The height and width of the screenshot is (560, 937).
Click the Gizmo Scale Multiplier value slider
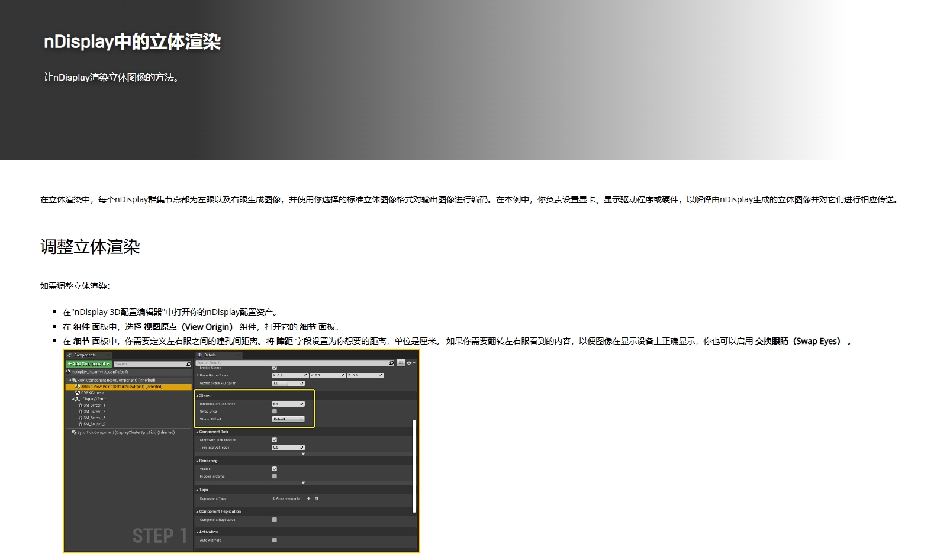pos(288,383)
